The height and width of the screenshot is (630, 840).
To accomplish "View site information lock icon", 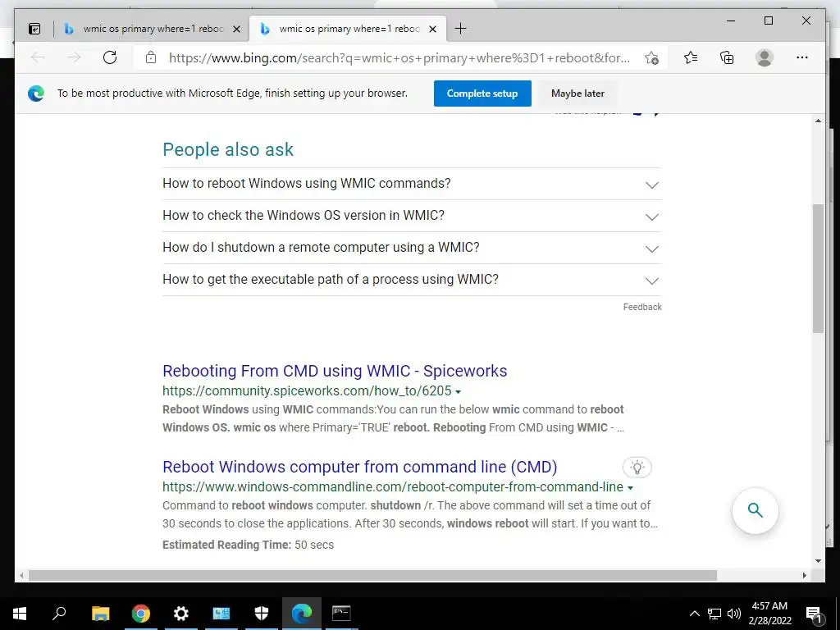I will coord(151,57).
